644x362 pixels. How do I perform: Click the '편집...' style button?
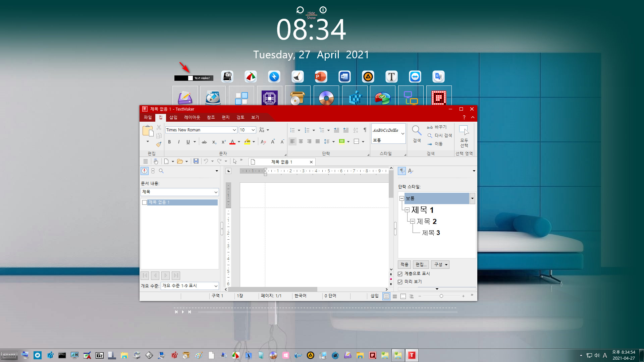[421, 265]
